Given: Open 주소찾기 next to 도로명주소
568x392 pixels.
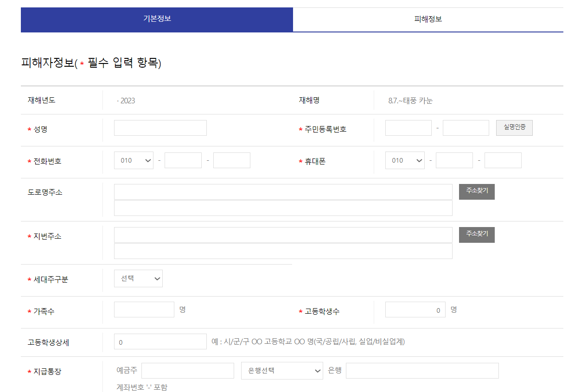Looking at the screenshot, I should [x=476, y=191].
